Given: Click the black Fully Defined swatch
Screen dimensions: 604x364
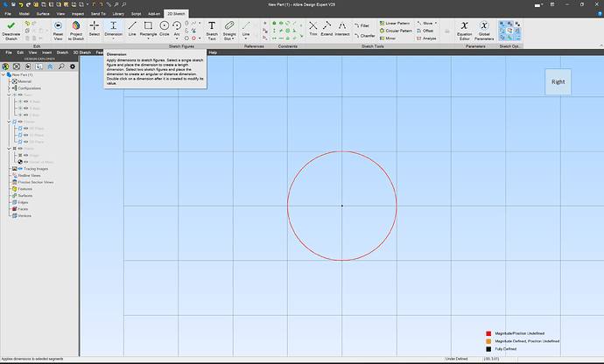Looking at the screenshot, I should tap(488, 349).
